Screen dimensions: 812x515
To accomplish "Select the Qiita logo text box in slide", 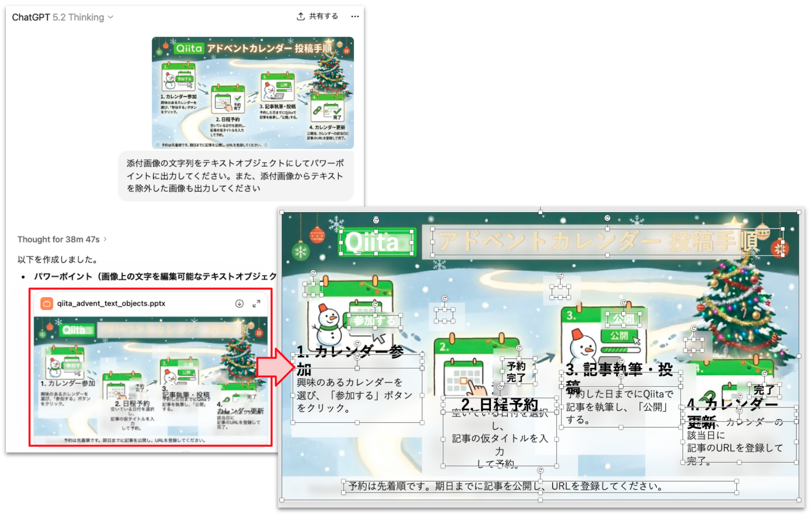I will pos(376,242).
